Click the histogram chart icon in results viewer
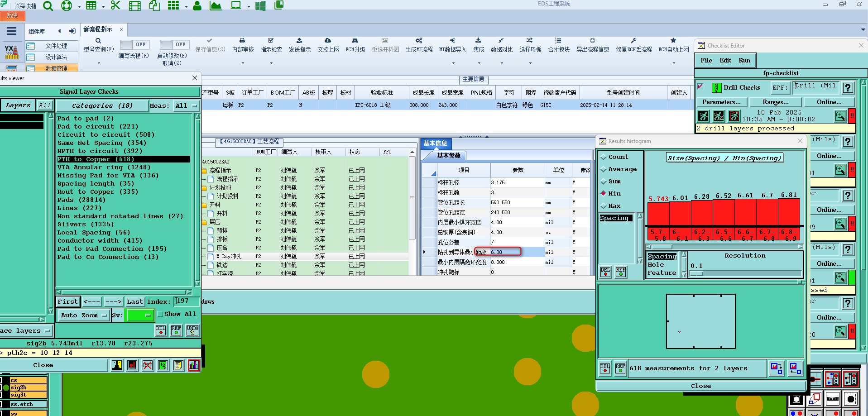Viewport: 868px width, 416px height. tap(194, 365)
